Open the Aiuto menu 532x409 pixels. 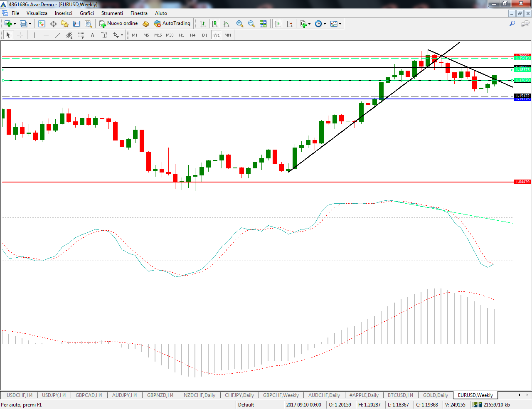click(161, 13)
